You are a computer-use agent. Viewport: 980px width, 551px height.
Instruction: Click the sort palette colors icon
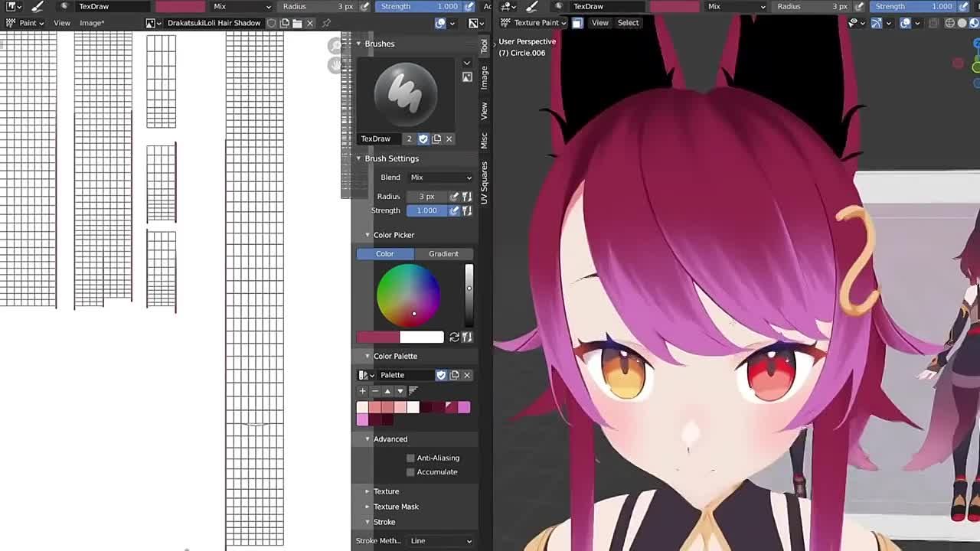coord(413,391)
